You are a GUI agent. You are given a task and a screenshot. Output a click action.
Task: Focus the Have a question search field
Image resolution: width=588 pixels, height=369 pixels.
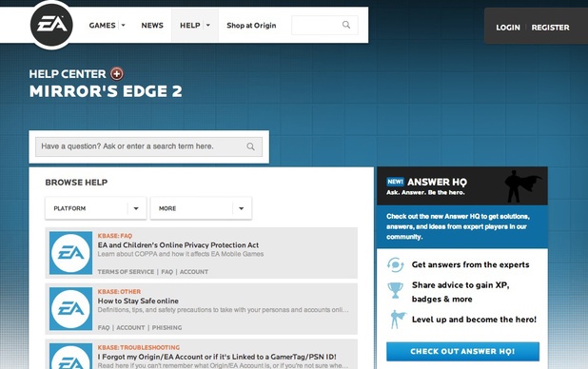pos(148,146)
